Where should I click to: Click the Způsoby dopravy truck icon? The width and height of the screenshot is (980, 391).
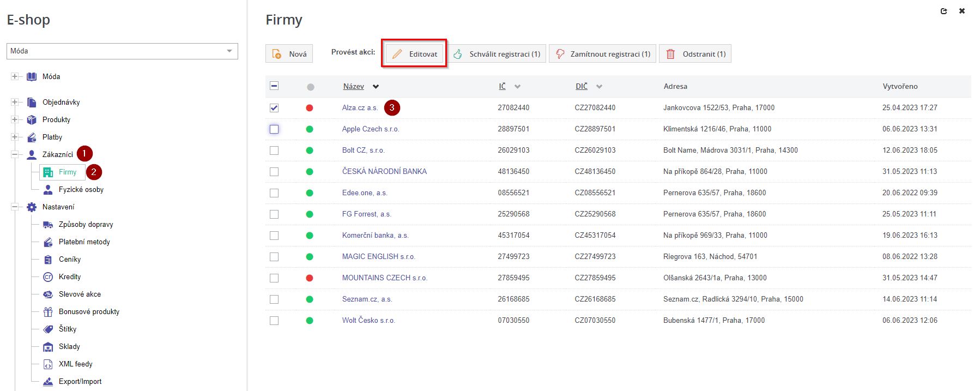(48, 225)
